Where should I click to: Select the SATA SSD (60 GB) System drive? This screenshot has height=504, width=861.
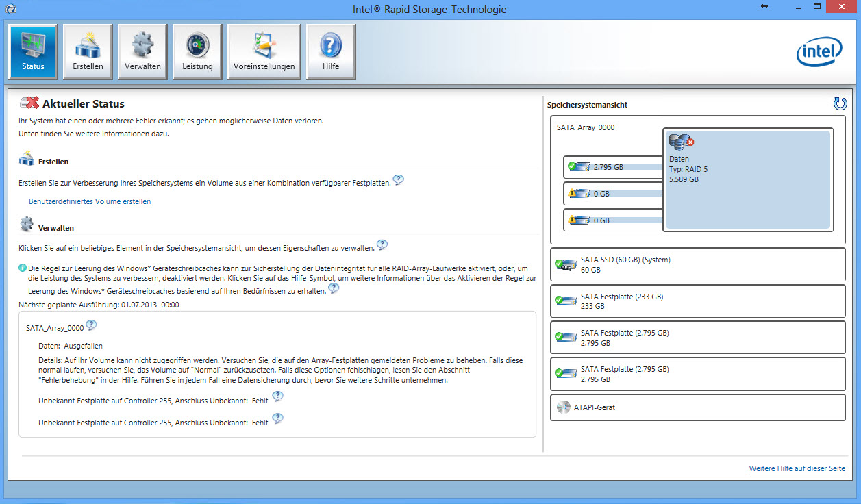(x=698, y=264)
